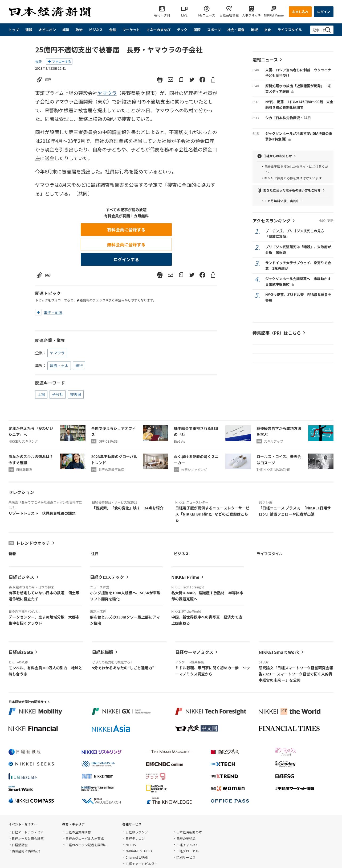Open the 朝刊・夕刊 icon in header

pyautogui.click(x=162, y=9)
